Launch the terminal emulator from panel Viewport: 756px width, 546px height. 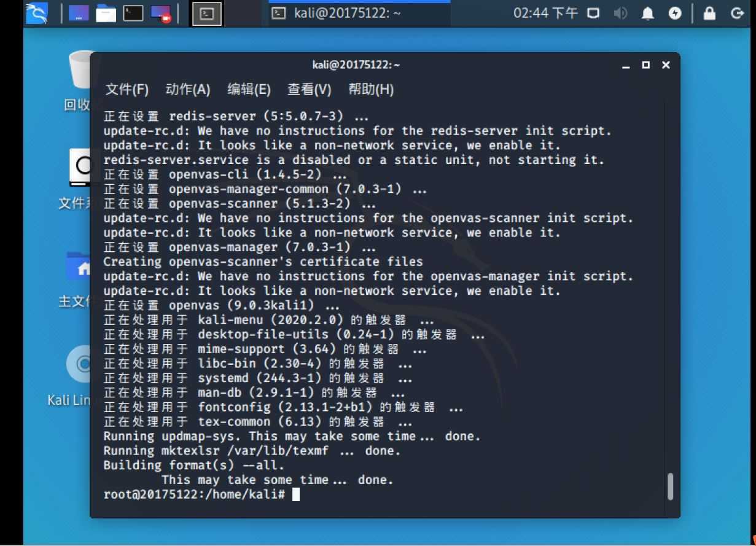pyautogui.click(x=133, y=13)
